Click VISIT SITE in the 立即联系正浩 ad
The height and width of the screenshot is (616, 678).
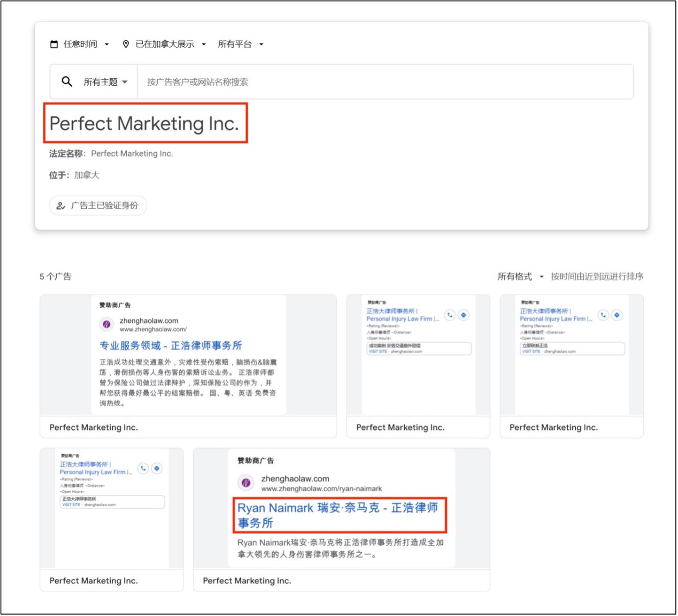(x=531, y=352)
